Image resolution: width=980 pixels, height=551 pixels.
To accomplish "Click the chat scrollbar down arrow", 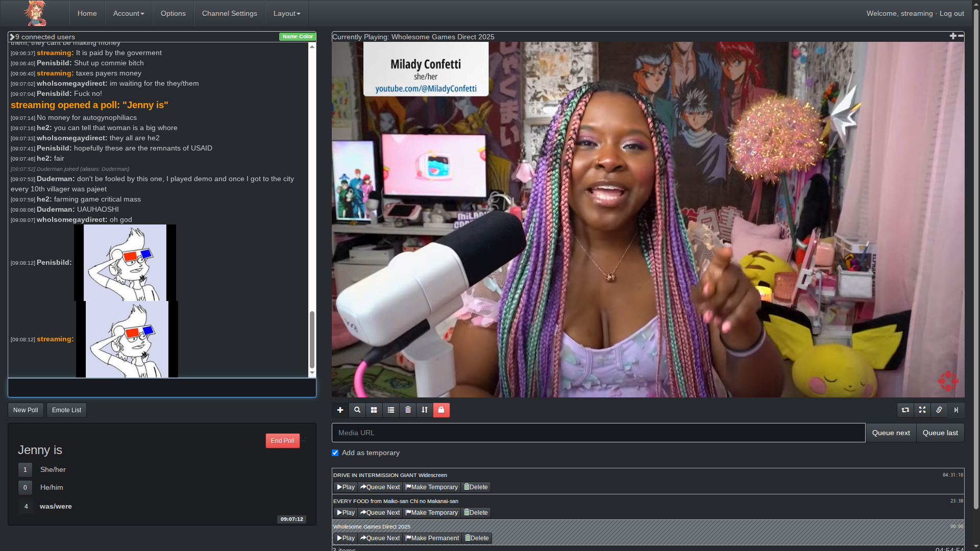I will [x=312, y=373].
